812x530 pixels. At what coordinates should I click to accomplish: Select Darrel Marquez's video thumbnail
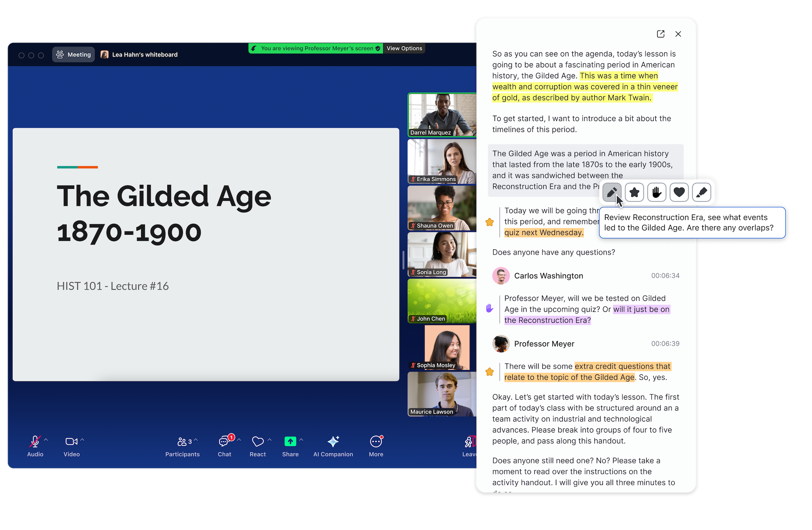pyautogui.click(x=442, y=115)
